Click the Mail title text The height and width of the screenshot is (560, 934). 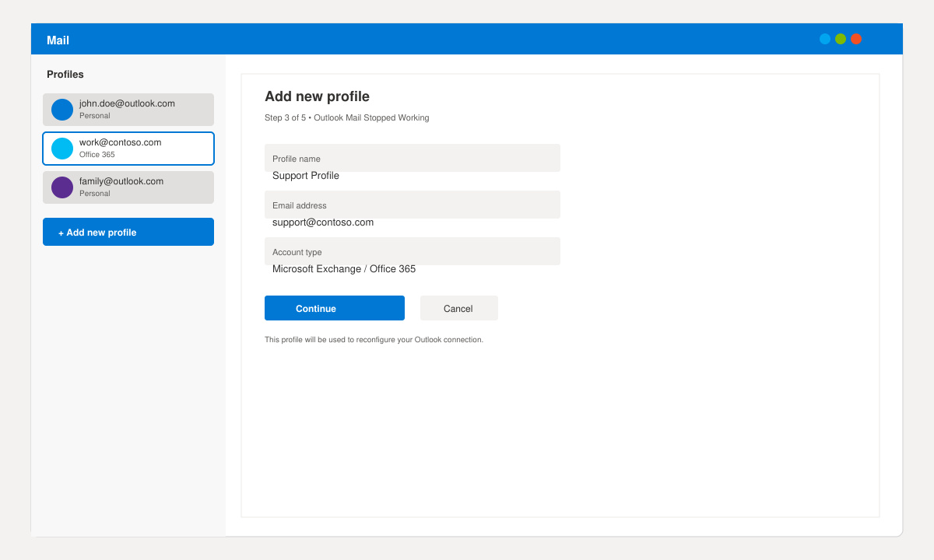coord(58,40)
